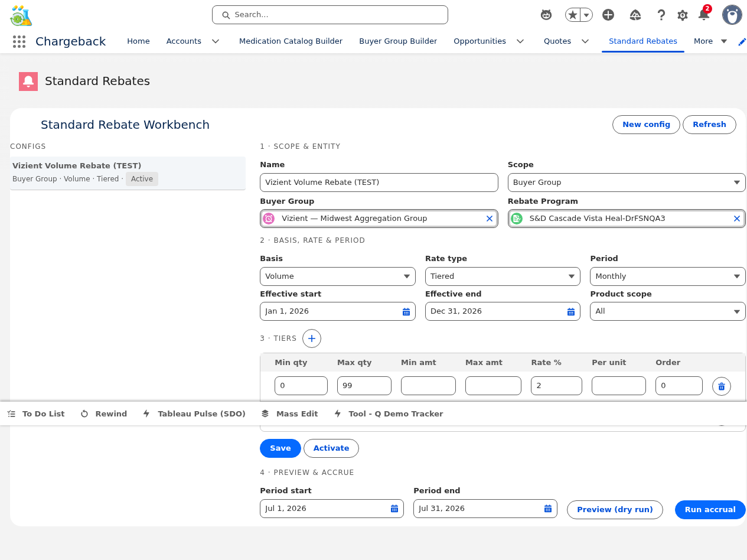This screenshot has width=747, height=560.
Task: Open the Rate type dropdown
Action: pyautogui.click(x=503, y=276)
